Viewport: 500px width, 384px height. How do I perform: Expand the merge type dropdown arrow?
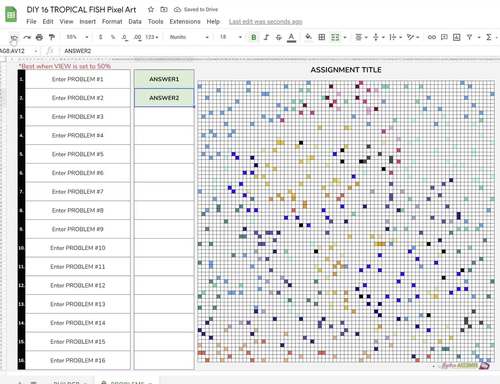click(345, 37)
